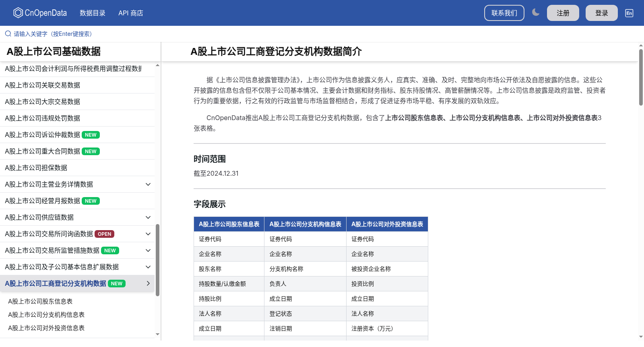Click NEW badge on 工商登记分支机构数据

tap(117, 283)
